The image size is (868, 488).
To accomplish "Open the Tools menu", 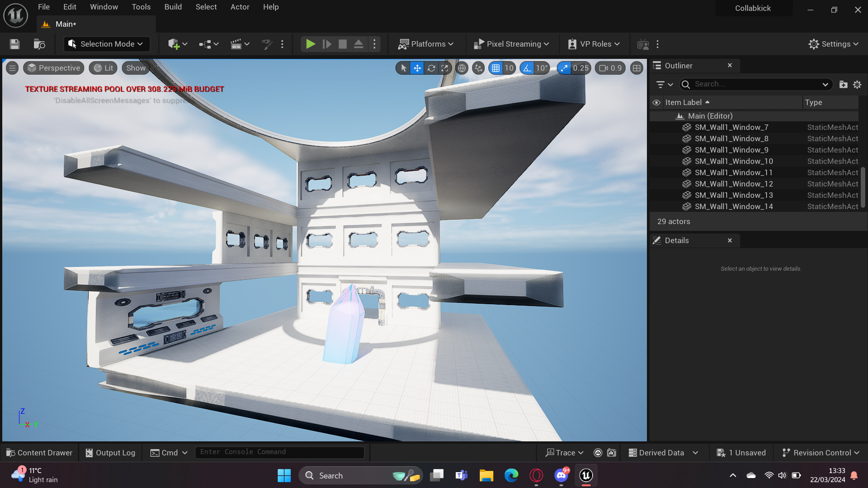I will 141,7.
